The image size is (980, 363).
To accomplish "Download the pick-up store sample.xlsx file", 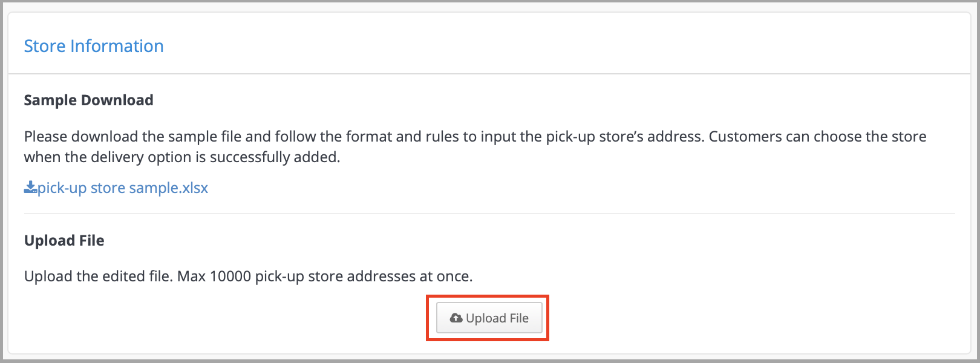I will (116, 188).
